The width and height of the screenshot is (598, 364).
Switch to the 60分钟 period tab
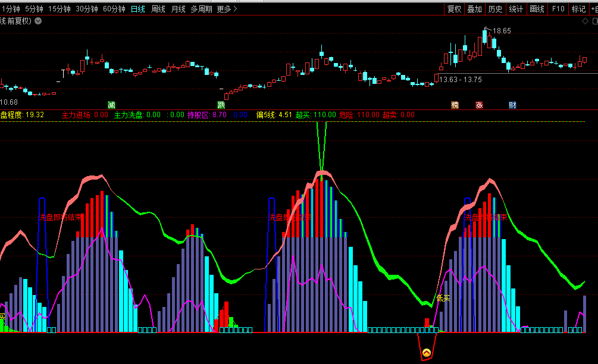[114, 9]
